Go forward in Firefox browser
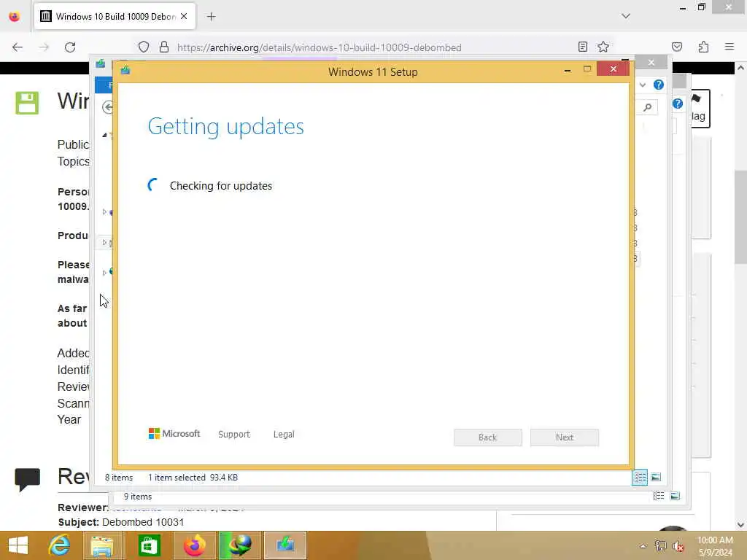This screenshot has height=560, width=747. [44, 47]
